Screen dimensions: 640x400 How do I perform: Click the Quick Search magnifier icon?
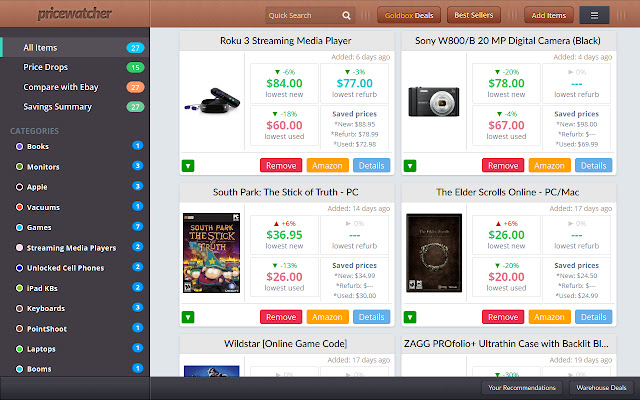(x=346, y=16)
